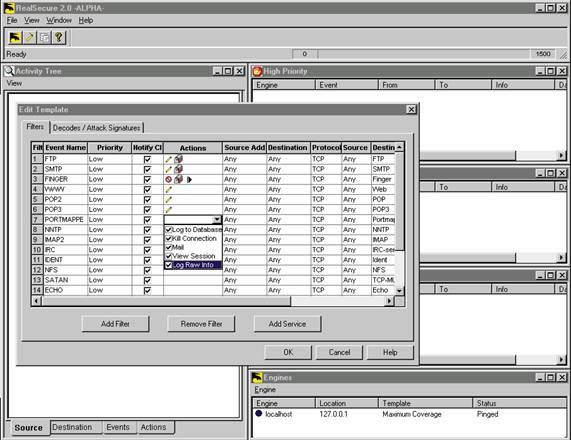This screenshot has height=440, width=571.
Task: Close the Edit Template dialog
Action: [411, 109]
